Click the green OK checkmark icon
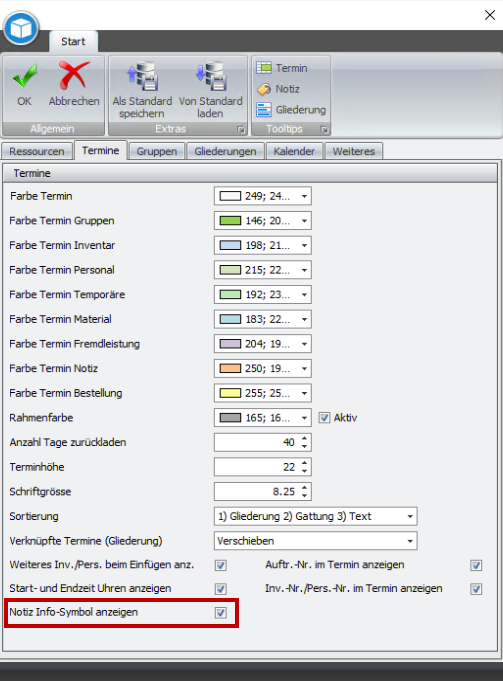 [24, 75]
